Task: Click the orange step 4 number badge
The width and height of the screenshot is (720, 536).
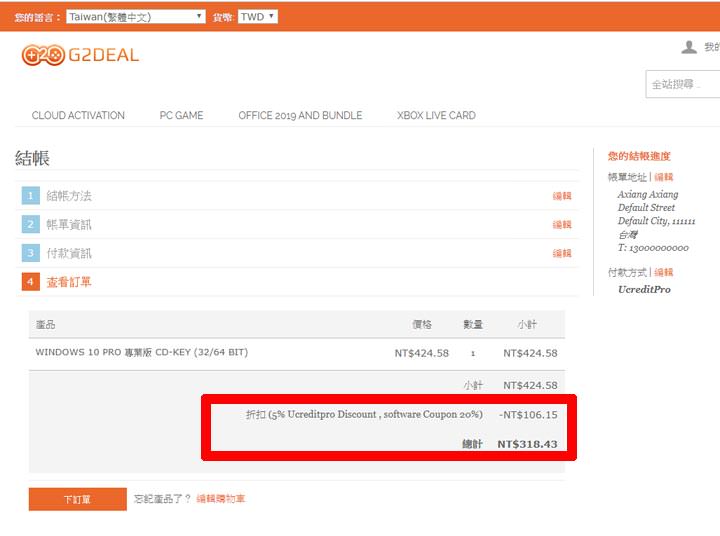Action: (30, 282)
